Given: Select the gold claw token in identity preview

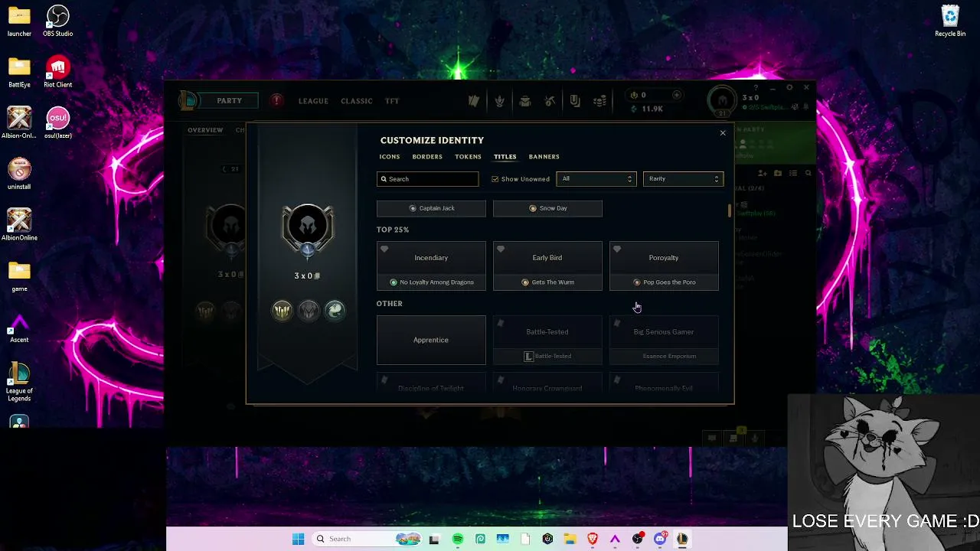Looking at the screenshot, I should pyautogui.click(x=283, y=310).
